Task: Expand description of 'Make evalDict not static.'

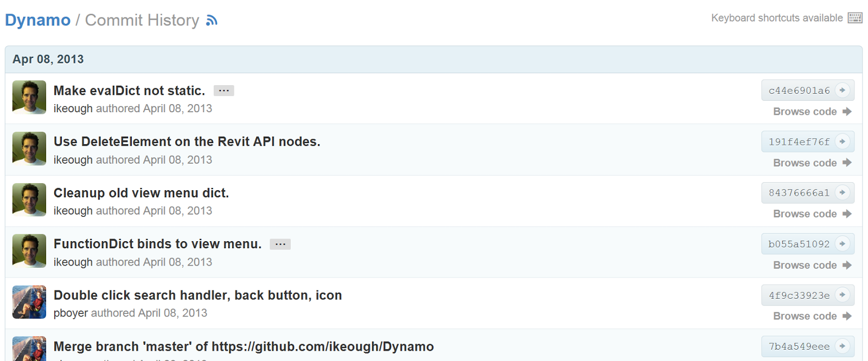Action: point(224,91)
